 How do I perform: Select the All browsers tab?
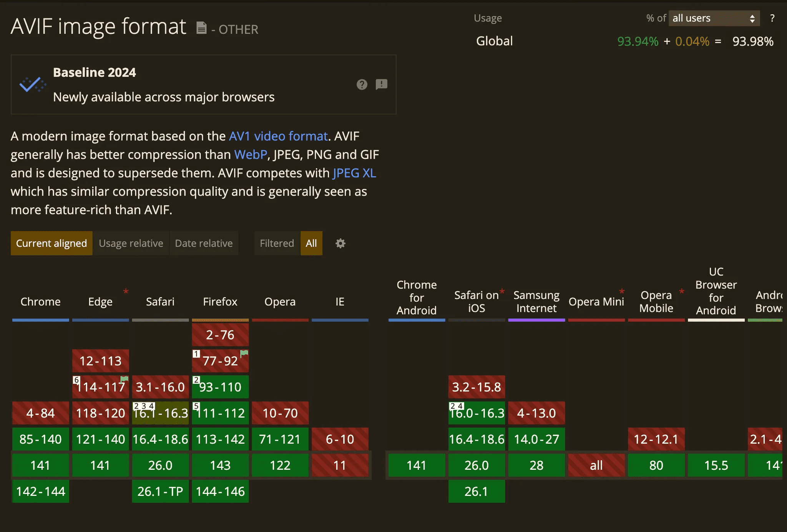[311, 244]
